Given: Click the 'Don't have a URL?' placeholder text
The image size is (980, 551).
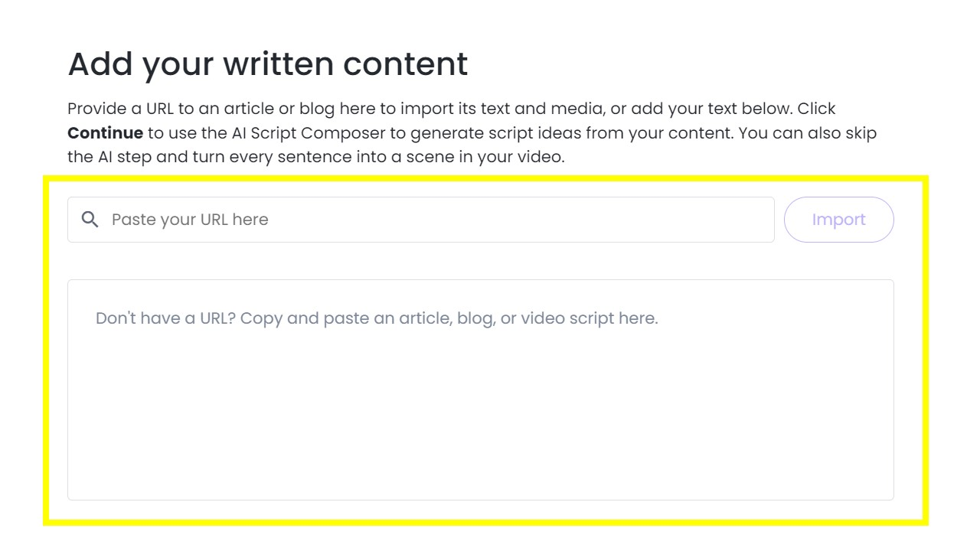Looking at the screenshot, I should point(165,318).
